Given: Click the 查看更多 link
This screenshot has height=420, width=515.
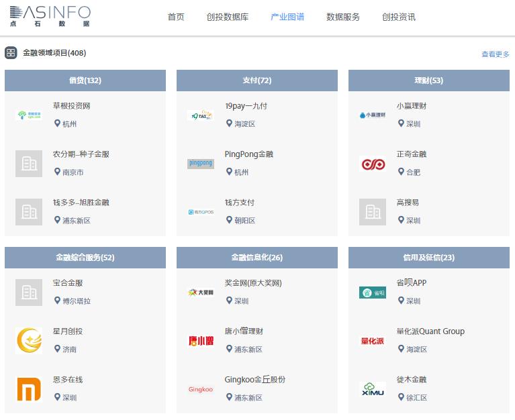Looking at the screenshot, I should click(x=496, y=54).
